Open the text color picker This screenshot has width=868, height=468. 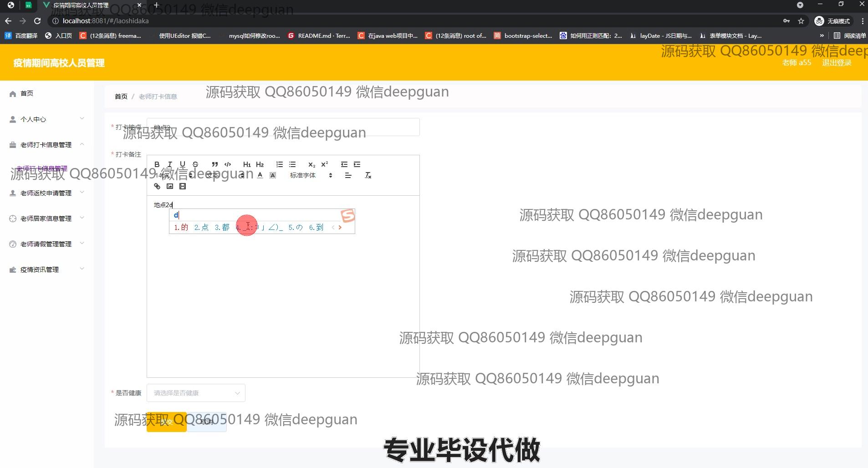point(260,175)
